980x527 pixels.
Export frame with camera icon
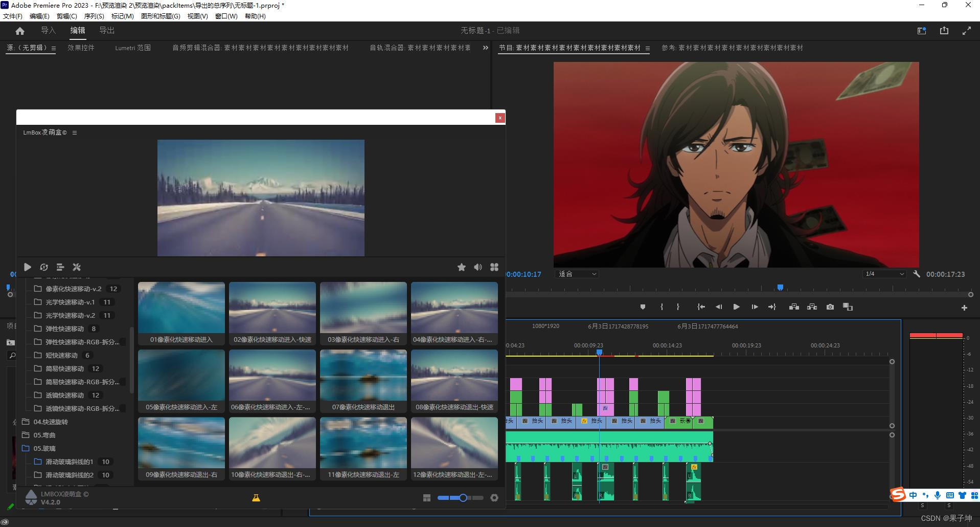point(830,307)
